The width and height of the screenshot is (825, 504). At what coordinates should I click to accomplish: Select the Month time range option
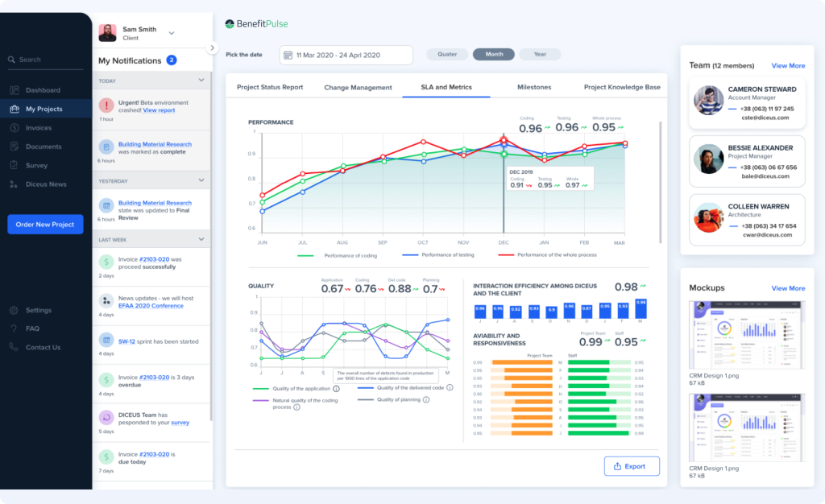coord(493,54)
